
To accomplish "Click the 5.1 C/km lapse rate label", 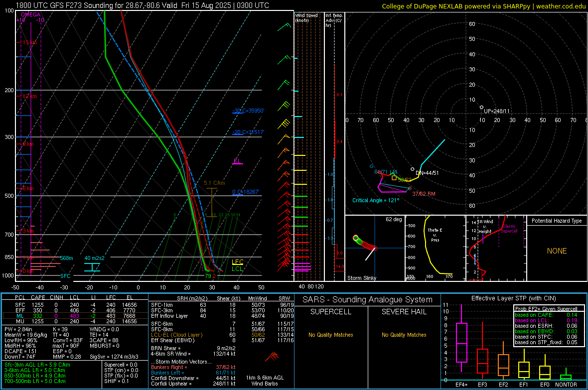I will (x=214, y=183).
